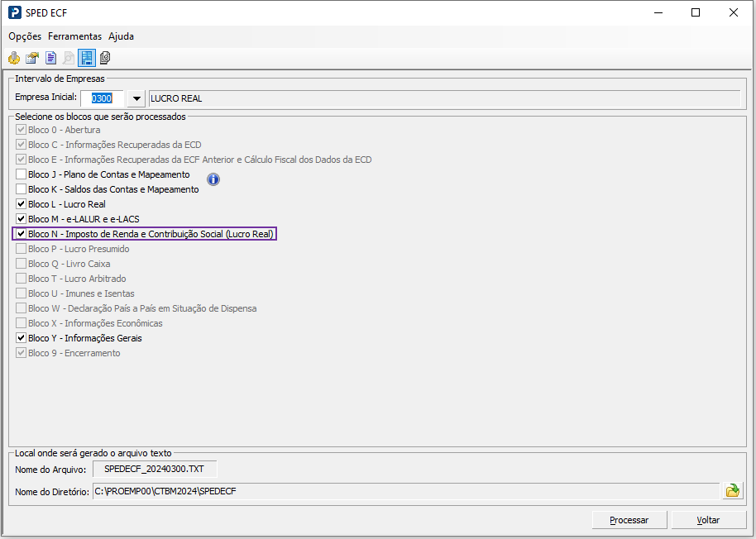Open the Ferramentas menu
756x539 pixels.
coord(74,36)
